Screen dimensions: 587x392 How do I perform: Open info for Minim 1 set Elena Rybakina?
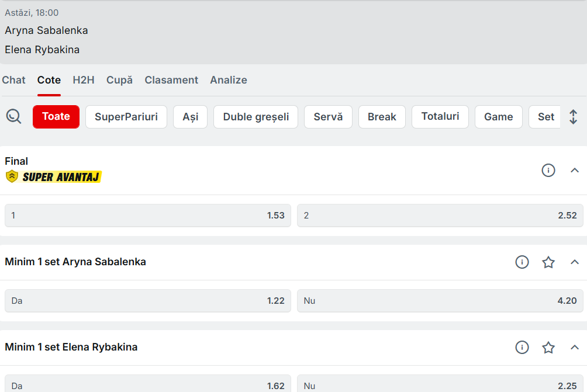(x=522, y=348)
